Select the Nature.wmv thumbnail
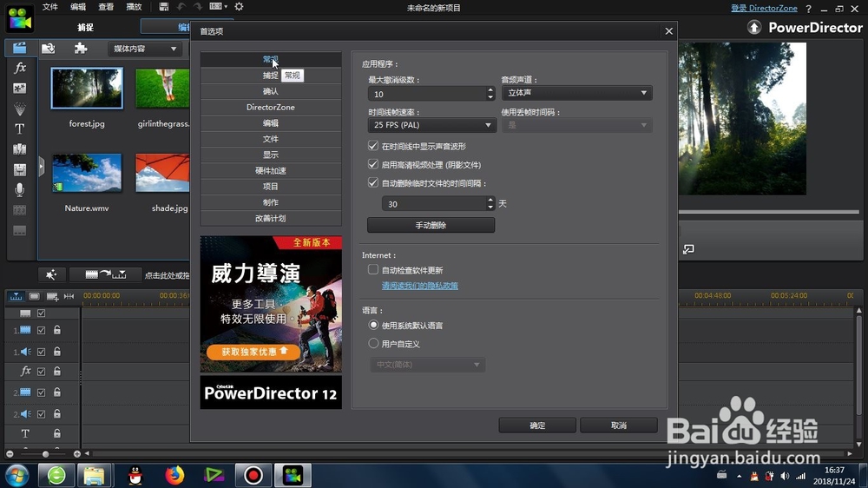 [x=87, y=173]
